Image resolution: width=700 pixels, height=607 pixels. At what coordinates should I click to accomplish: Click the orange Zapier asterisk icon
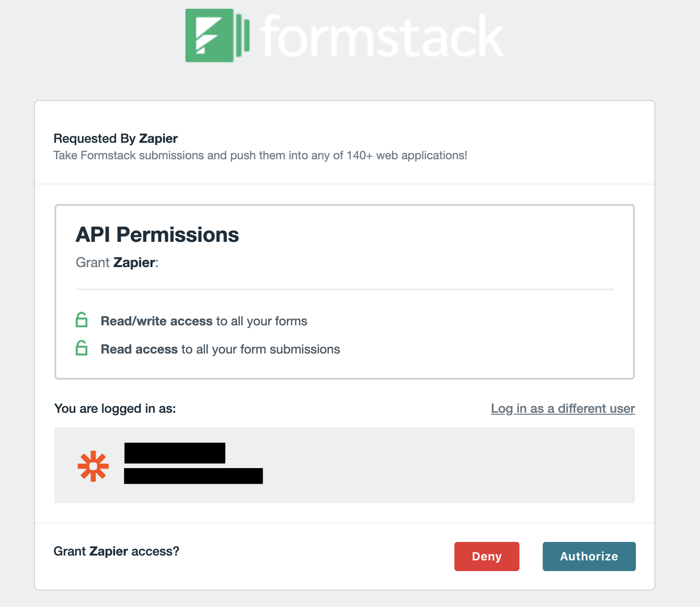click(x=93, y=466)
